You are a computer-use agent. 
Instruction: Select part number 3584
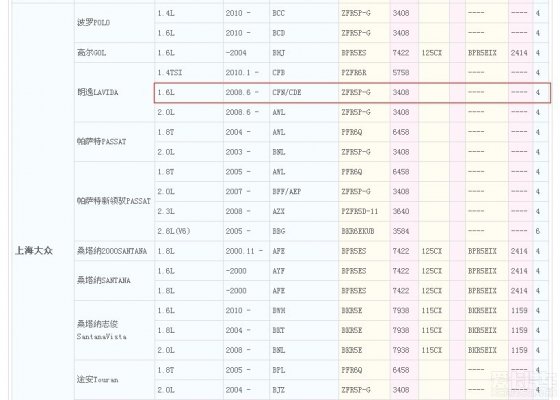tap(401, 231)
